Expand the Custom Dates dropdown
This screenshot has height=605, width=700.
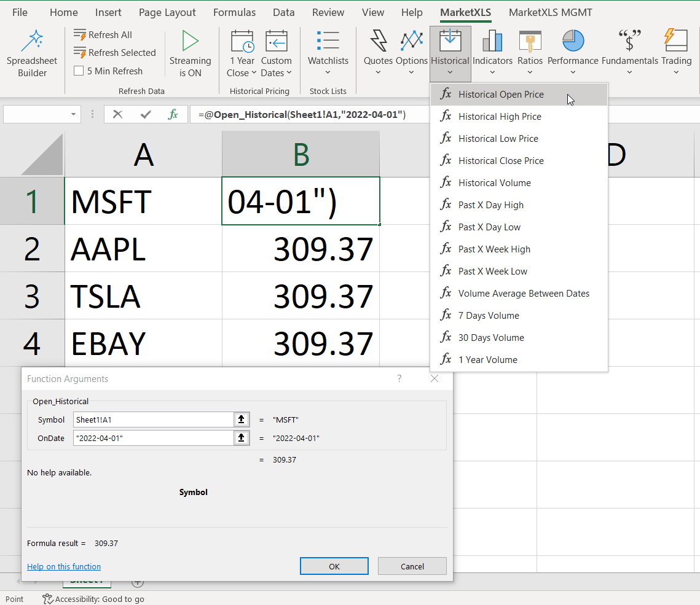(276, 73)
